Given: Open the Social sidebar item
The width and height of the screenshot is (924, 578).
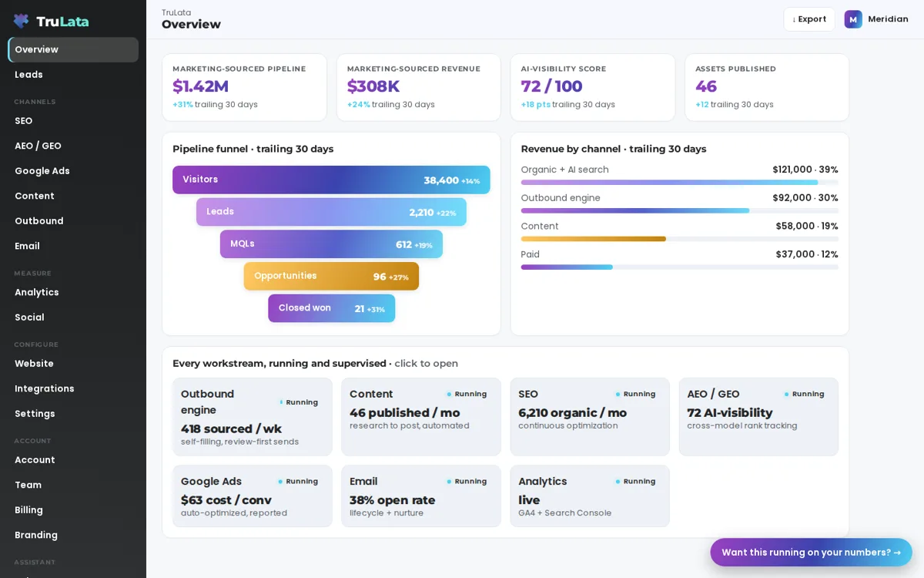Looking at the screenshot, I should pos(73,318).
